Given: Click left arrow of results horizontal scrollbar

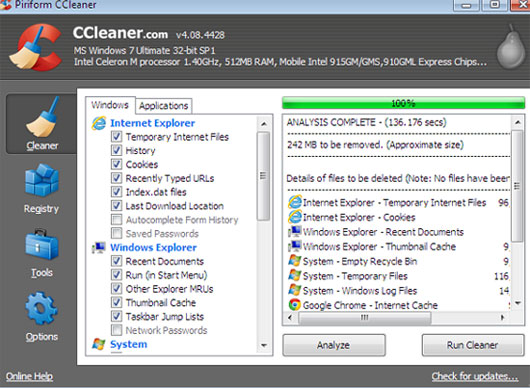Looking at the screenshot, I should pyautogui.click(x=290, y=317).
